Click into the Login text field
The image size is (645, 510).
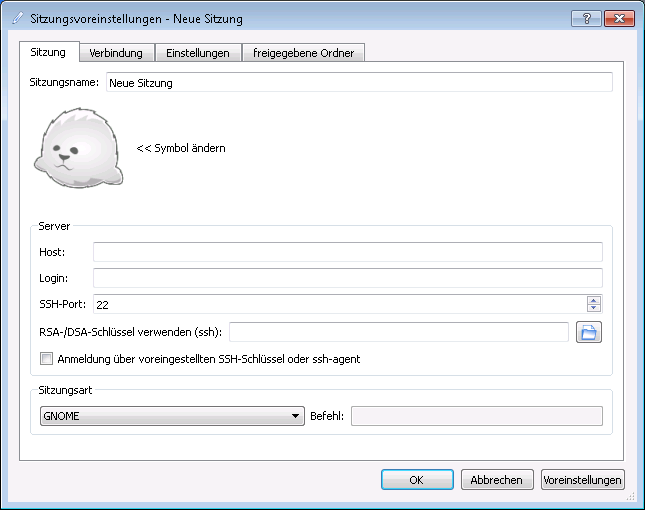pos(348,277)
